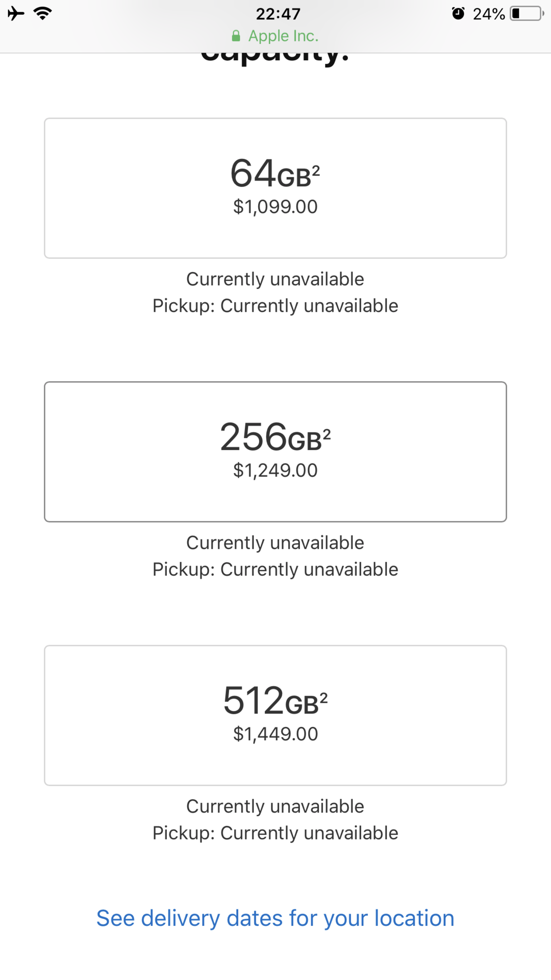Tap the battery indicator icon
Viewport: 551px width, 980px height.
[x=527, y=13]
